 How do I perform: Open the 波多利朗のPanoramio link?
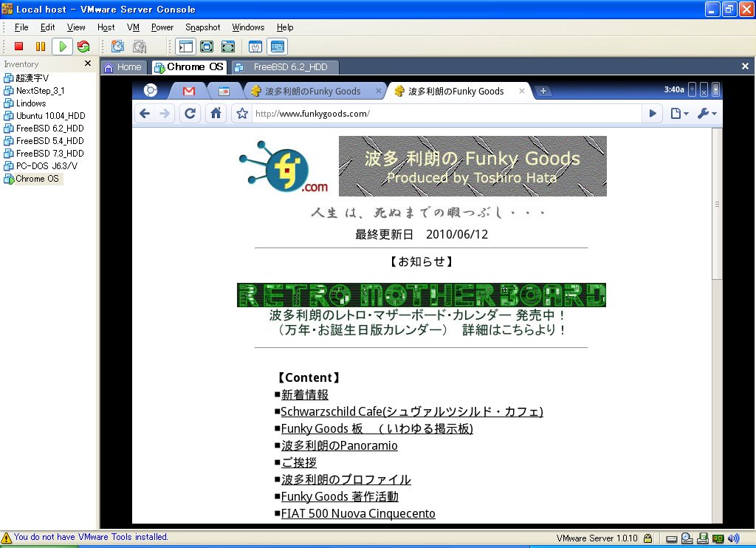click(340, 446)
